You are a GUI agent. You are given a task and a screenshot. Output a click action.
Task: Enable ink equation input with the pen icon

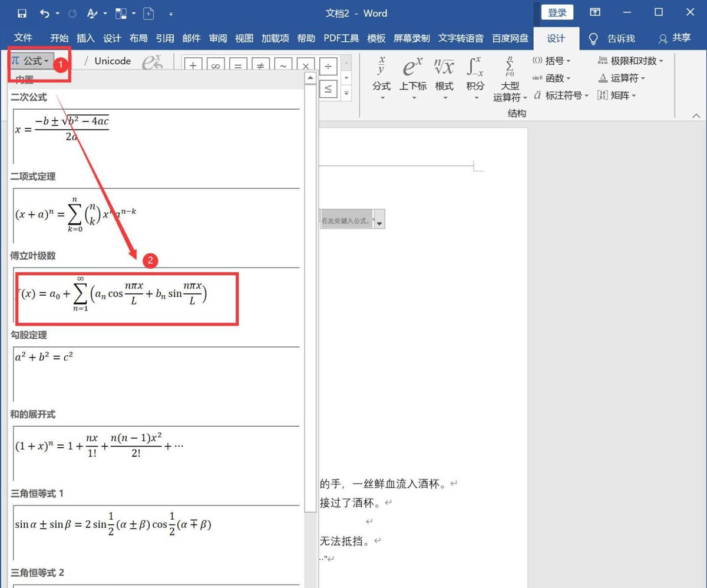coord(153,61)
